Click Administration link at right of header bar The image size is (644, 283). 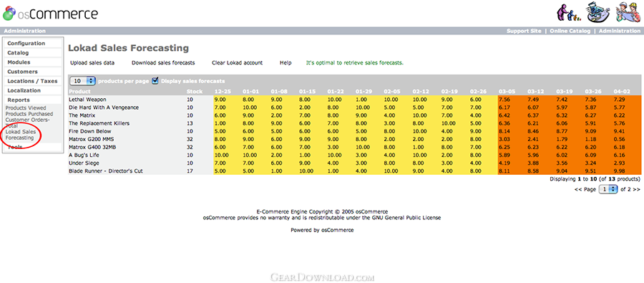(620, 31)
